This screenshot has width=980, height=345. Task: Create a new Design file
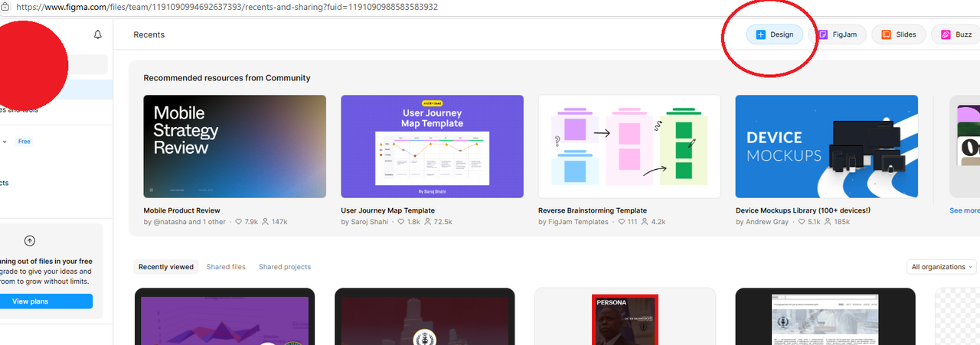tap(775, 34)
